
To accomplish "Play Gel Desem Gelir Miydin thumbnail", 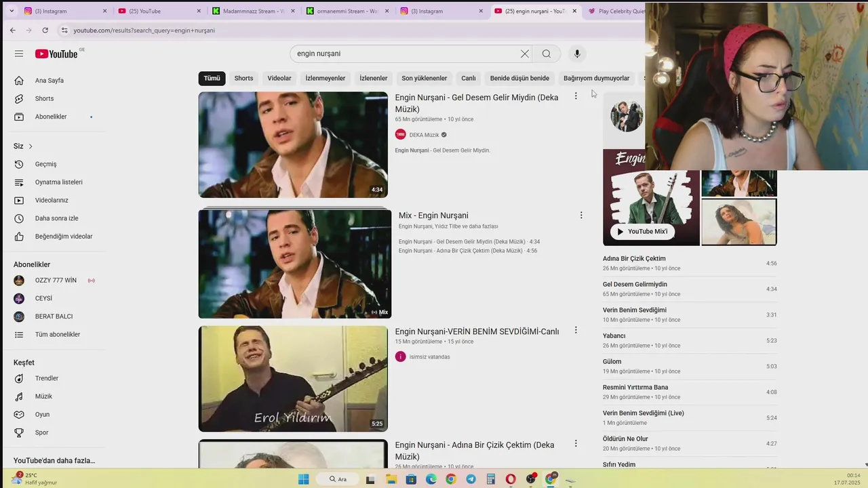I will 293,145.
